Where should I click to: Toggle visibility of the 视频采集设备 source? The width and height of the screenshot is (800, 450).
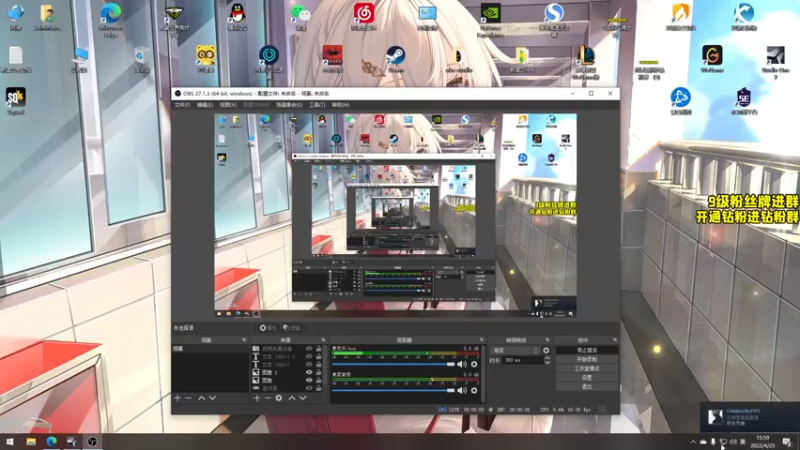(309, 349)
